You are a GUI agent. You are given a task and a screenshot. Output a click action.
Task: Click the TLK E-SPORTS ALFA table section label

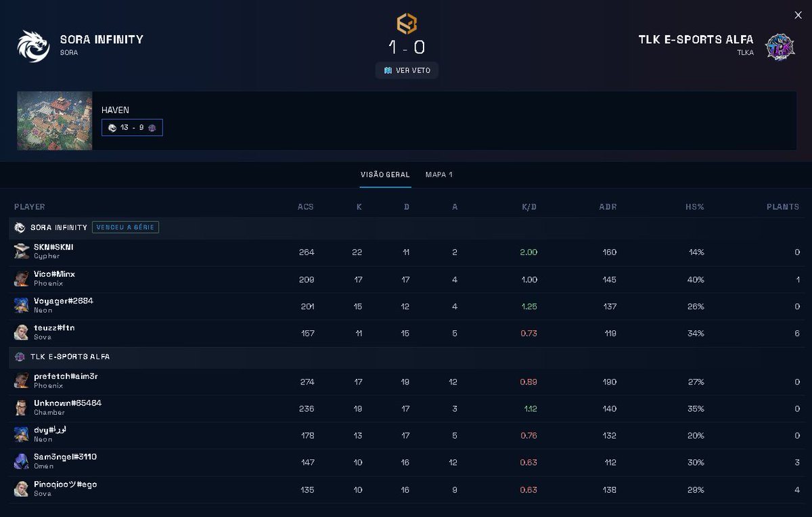pyautogui.click(x=70, y=357)
